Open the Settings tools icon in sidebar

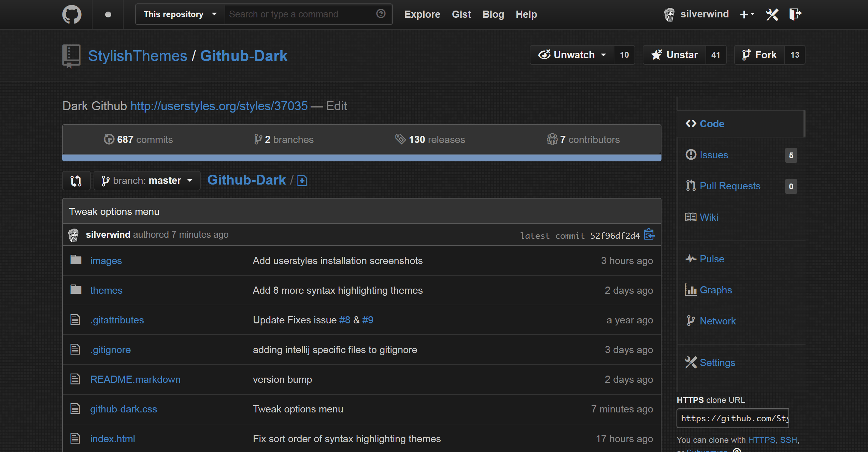point(691,362)
